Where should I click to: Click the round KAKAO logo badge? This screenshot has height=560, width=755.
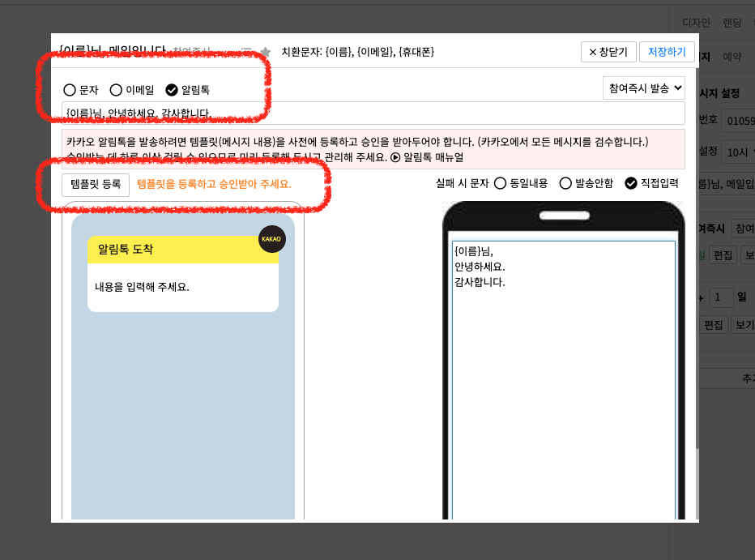pyautogui.click(x=271, y=239)
